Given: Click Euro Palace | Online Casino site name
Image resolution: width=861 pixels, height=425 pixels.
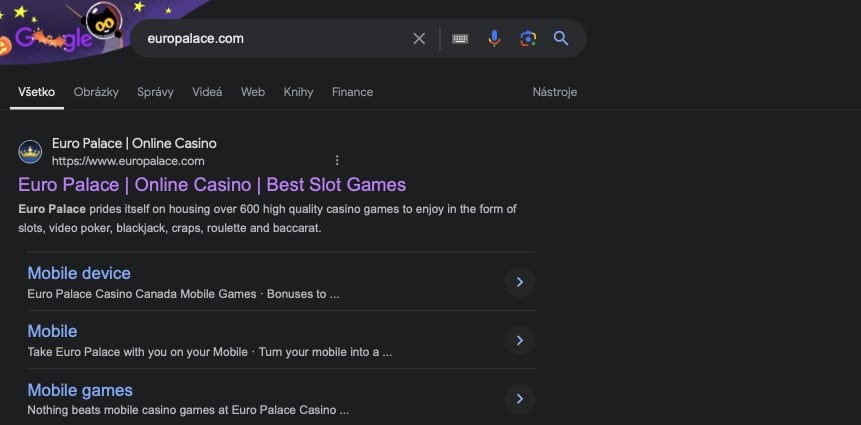Looking at the screenshot, I should (x=134, y=143).
